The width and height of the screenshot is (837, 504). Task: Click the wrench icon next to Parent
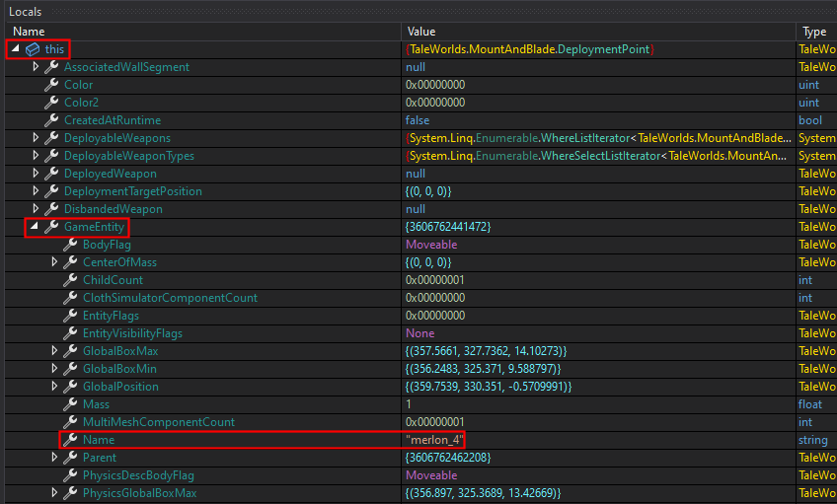coord(70,457)
